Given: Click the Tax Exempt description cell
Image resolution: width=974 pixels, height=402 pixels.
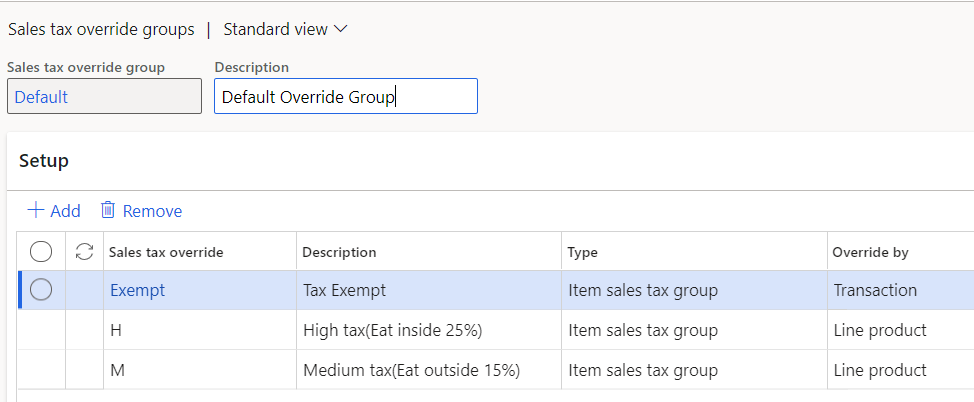Looking at the screenshot, I should click(x=344, y=290).
